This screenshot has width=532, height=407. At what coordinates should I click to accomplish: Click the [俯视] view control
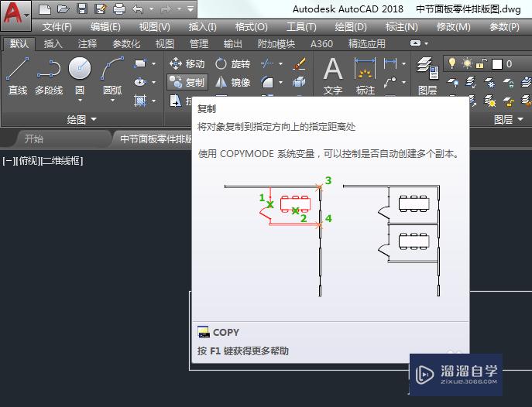[28, 161]
